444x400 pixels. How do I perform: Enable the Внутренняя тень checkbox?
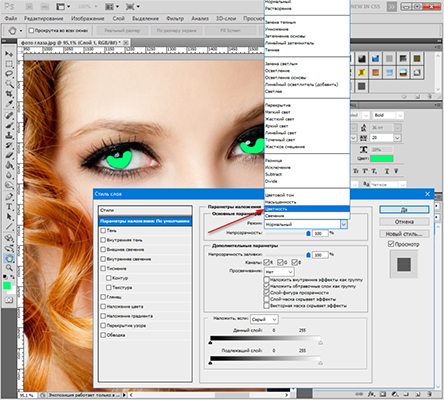[103, 240]
